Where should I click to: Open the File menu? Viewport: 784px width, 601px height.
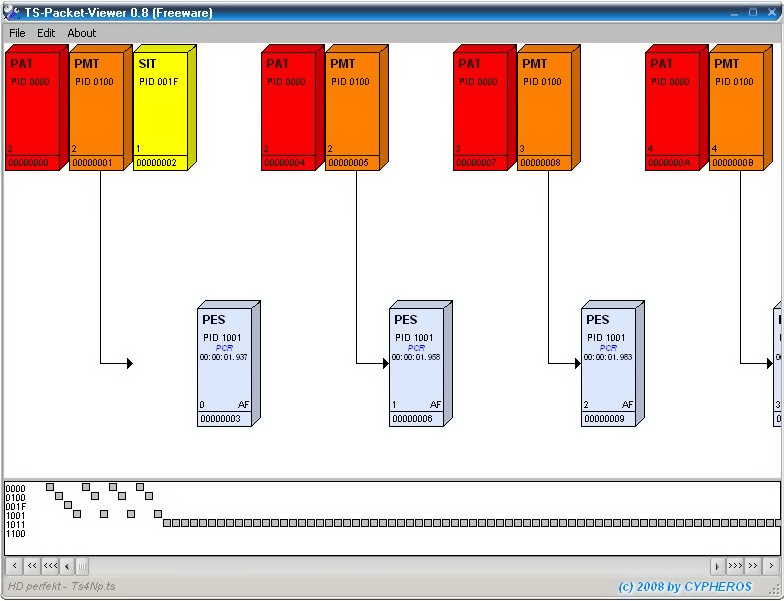[17, 33]
